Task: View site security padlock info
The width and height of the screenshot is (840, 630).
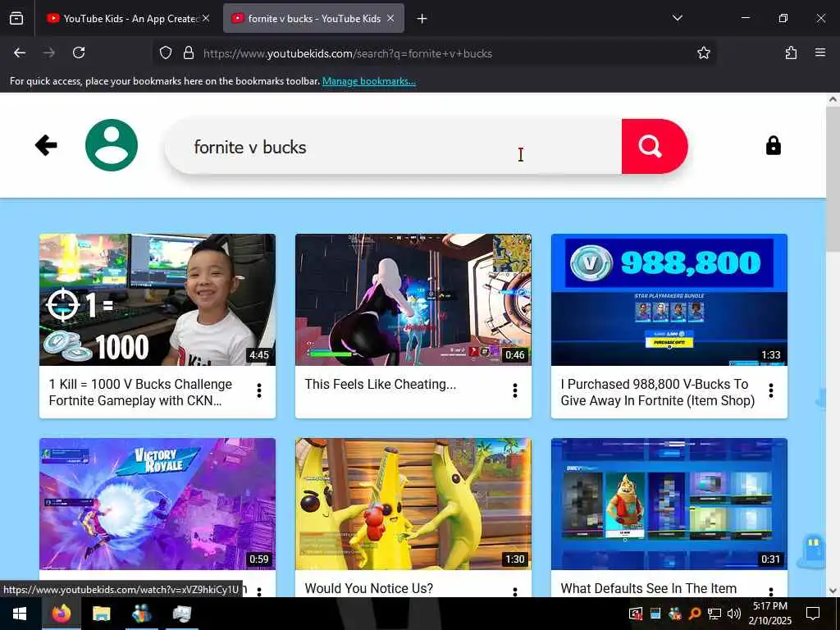Action: (188, 53)
